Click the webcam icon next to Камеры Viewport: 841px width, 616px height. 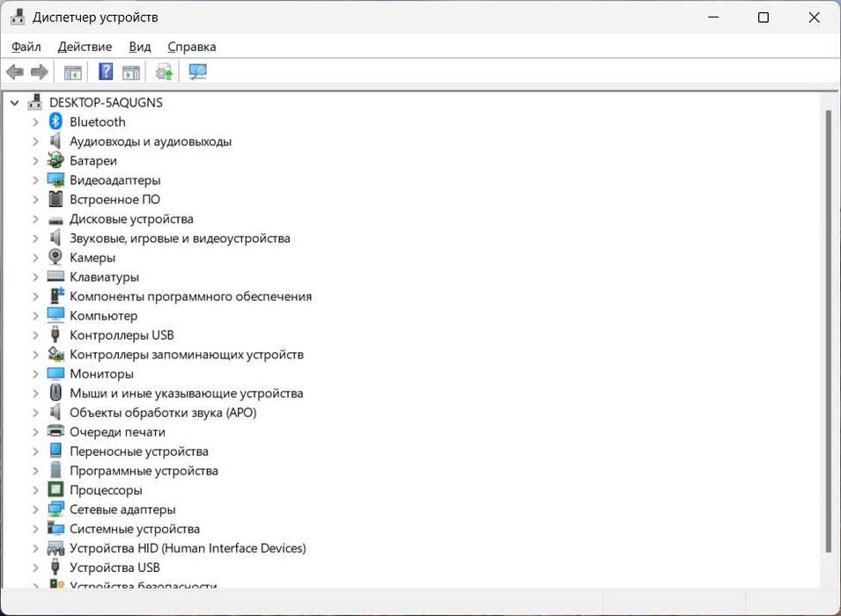pyautogui.click(x=55, y=257)
